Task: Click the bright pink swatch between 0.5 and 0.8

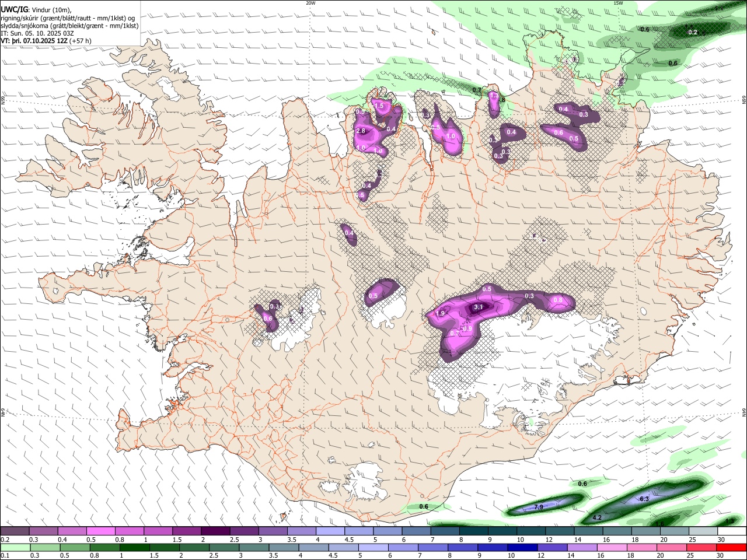Action: tap(100, 531)
